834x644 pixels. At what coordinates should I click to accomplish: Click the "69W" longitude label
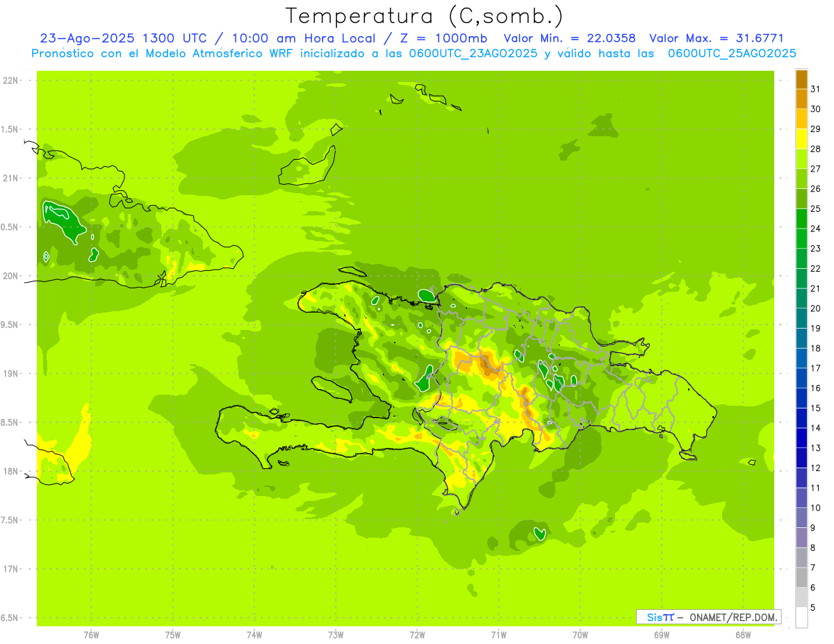pyautogui.click(x=662, y=635)
